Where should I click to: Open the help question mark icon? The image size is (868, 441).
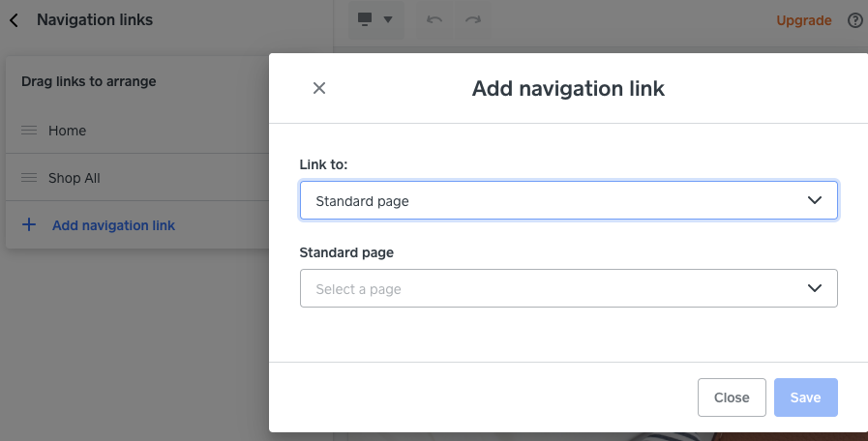pyautogui.click(x=854, y=20)
